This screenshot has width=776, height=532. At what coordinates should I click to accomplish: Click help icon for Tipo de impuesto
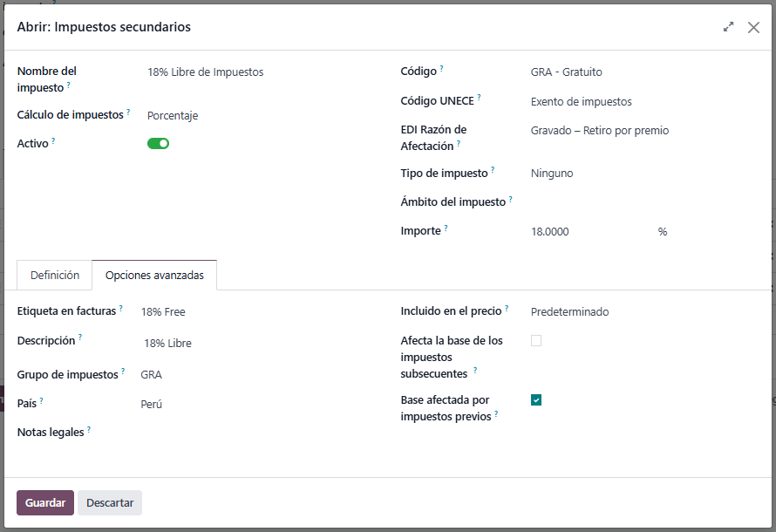(x=493, y=170)
